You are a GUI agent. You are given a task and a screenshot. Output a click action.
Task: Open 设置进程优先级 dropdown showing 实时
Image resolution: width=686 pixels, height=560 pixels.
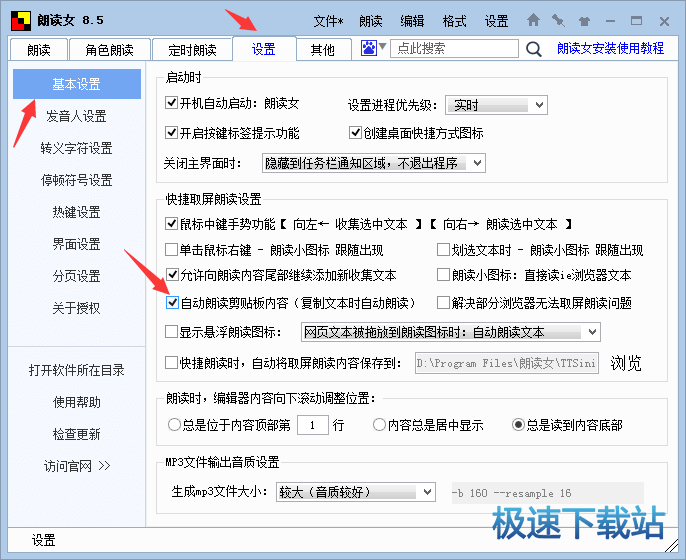[x=496, y=105]
